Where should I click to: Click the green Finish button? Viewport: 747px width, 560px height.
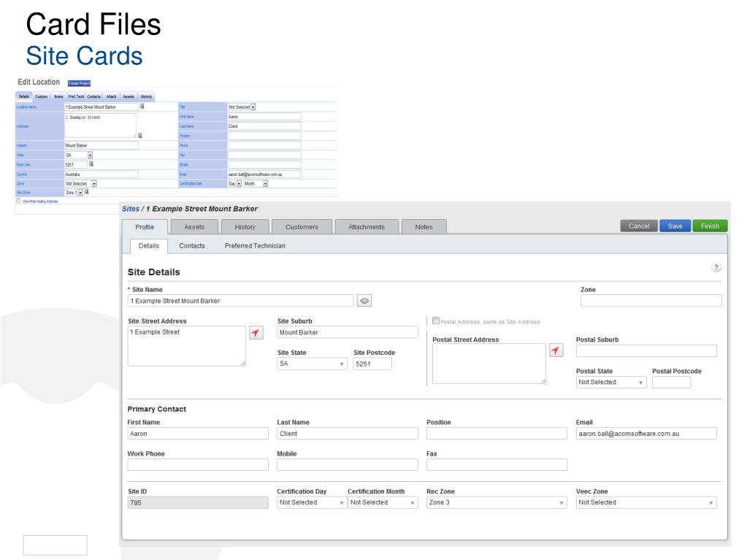pos(710,226)
